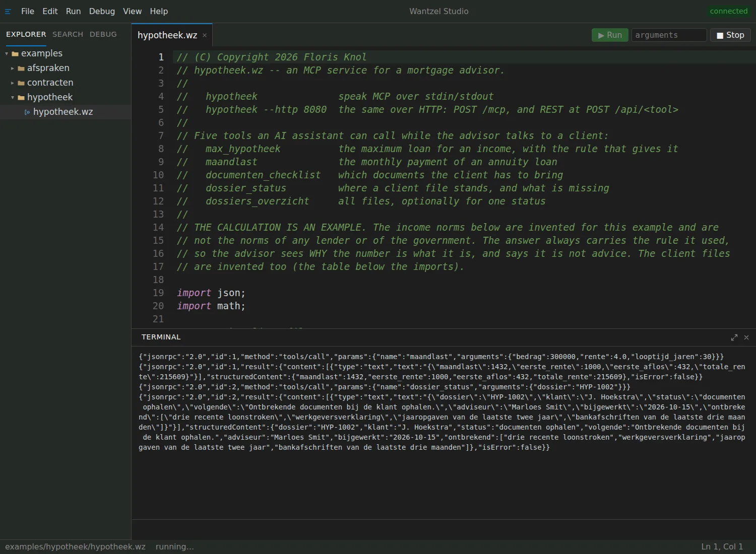Screen dimensions: 756x554
Task: Switch to the EXPLORER sidebar tab
Action: (x=26, y=34)
